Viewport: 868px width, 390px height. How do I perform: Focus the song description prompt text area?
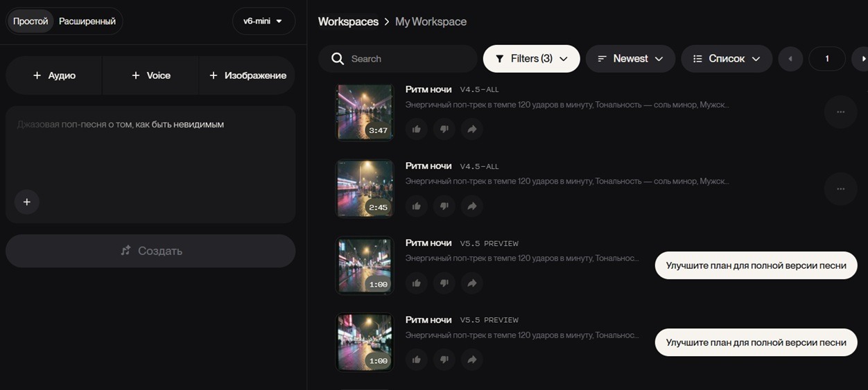tap(150, 164)
